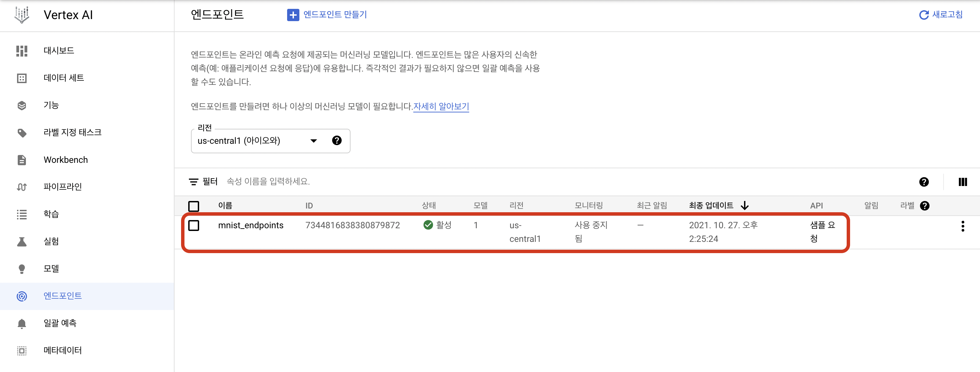Click the 샘플 요청 API link
The image size is (980, 372).
click(x=822, y=232)
